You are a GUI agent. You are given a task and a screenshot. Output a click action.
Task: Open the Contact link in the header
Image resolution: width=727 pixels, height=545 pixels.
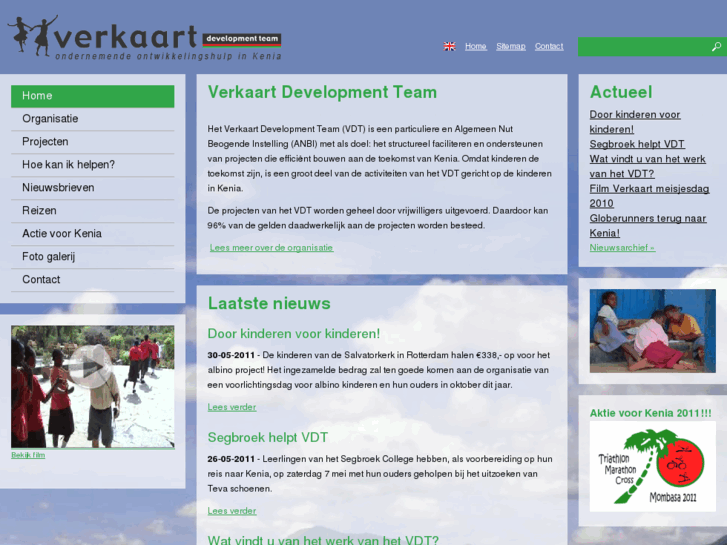click(x=549, y=46)
